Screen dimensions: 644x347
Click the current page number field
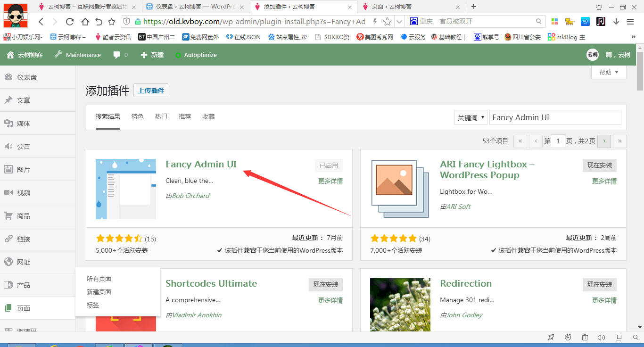(558, 141)
